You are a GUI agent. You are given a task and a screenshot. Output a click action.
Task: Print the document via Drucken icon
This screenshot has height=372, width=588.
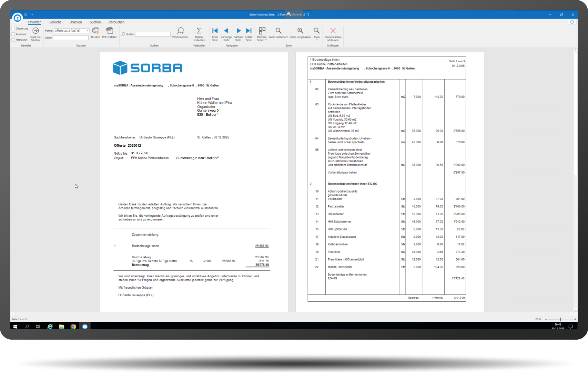tap(95, 32)
